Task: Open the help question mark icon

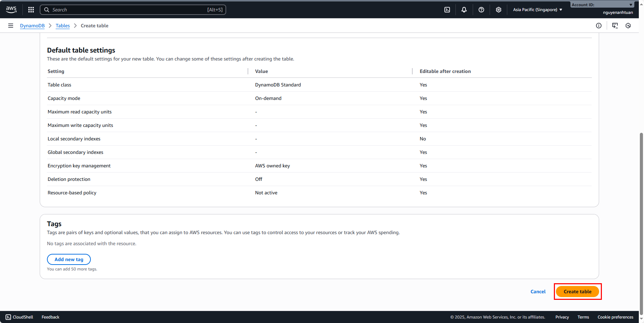Action: pos(481,10)
